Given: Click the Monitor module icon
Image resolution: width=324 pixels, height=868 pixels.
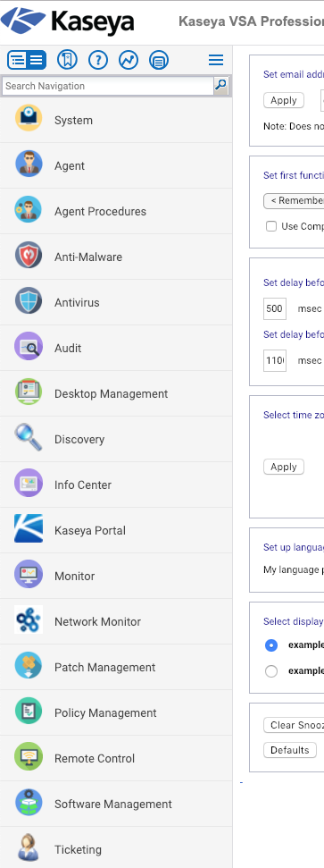Looking at the screenshot, I should [29, 574].
